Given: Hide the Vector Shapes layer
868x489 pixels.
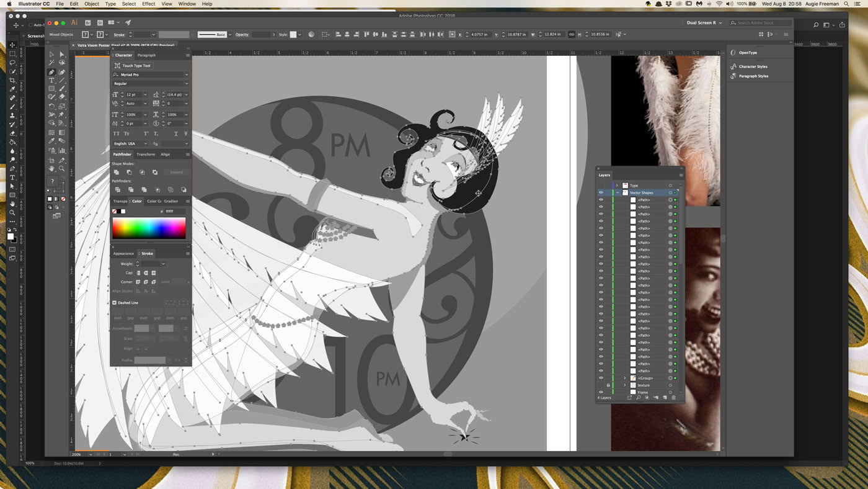Looking at the screenshot, I should (601, 193).
